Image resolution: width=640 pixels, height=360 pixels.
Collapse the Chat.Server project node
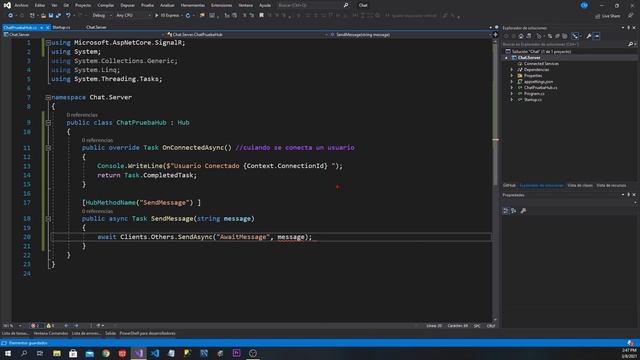(507, 58)
